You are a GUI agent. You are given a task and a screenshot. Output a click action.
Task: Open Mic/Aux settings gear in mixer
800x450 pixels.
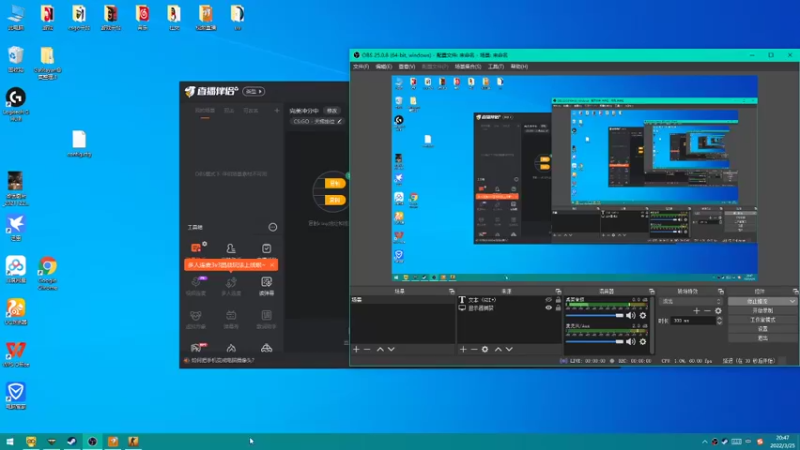643,341
